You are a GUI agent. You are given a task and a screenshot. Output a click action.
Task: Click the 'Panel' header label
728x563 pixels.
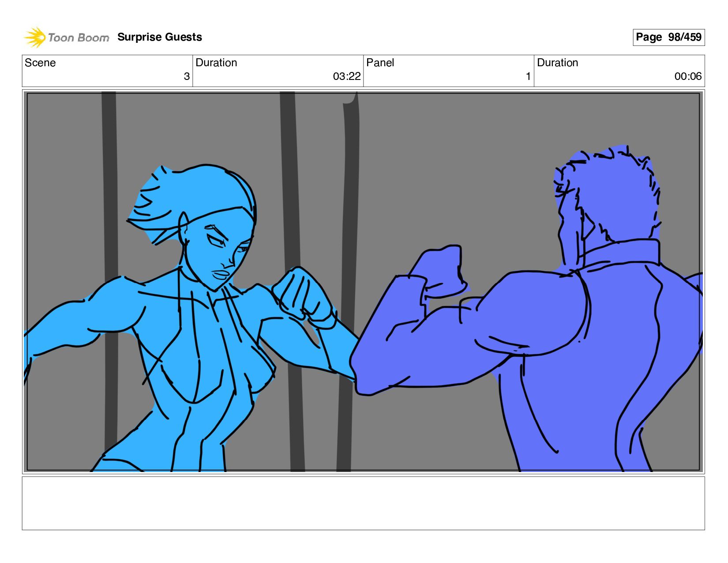(380, 63)
